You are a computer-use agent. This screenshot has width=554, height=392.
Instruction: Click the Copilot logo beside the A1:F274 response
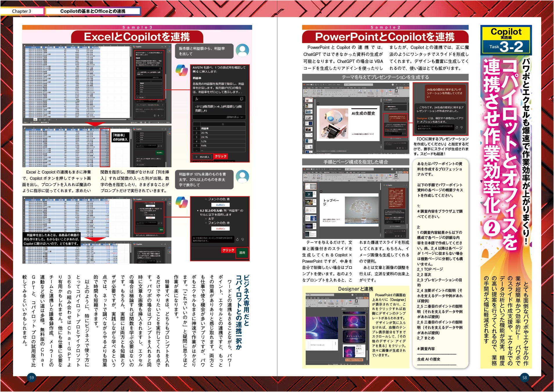(x=182, y=71)
